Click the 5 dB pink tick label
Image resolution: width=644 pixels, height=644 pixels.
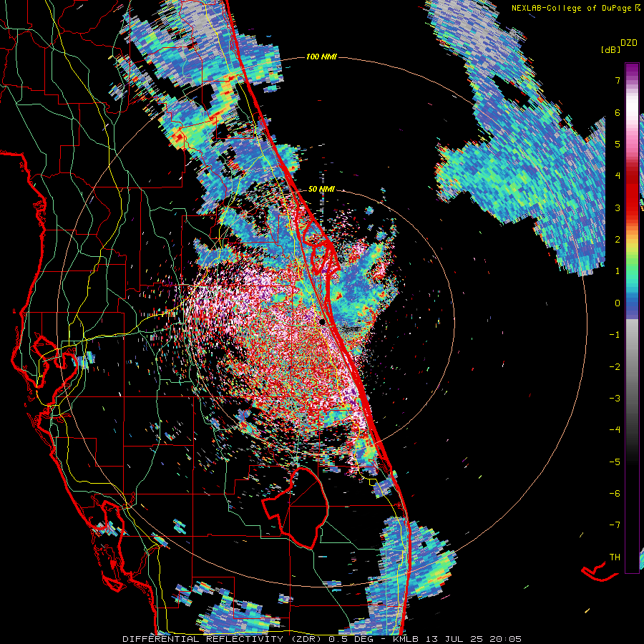(618, 144)
